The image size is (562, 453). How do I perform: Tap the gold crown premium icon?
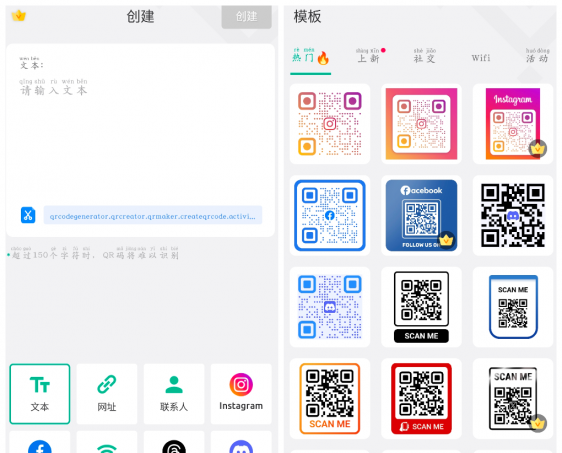(x=19, y=16)
